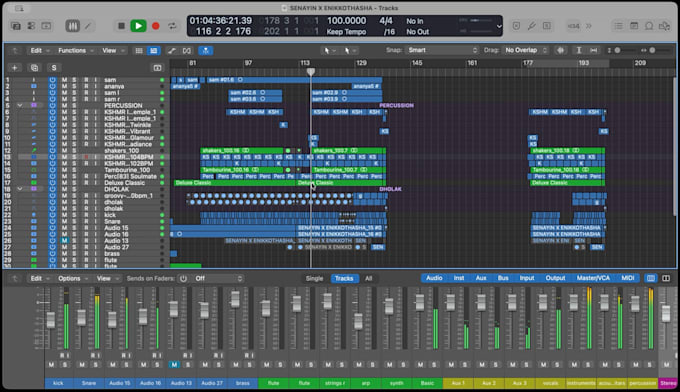Stop playback

click(121, 26)
